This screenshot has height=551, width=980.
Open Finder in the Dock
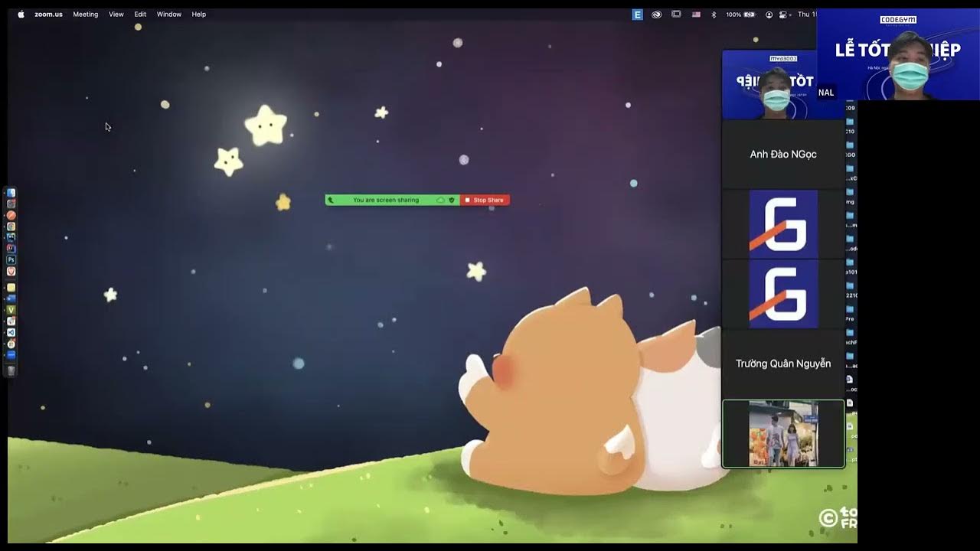pyautogui.click(x=11, y=193)
